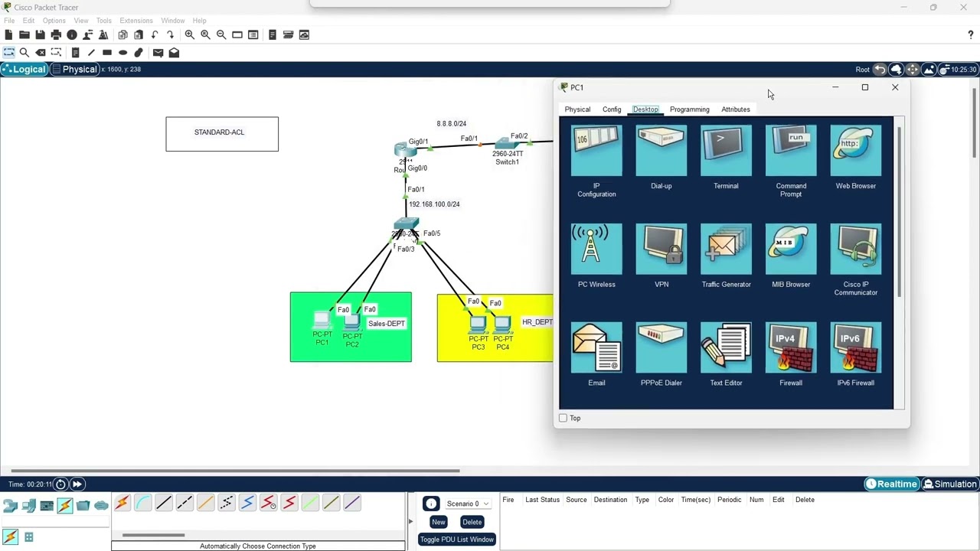
Task: Click the New Cluster cloud icon
Action: 896,70
